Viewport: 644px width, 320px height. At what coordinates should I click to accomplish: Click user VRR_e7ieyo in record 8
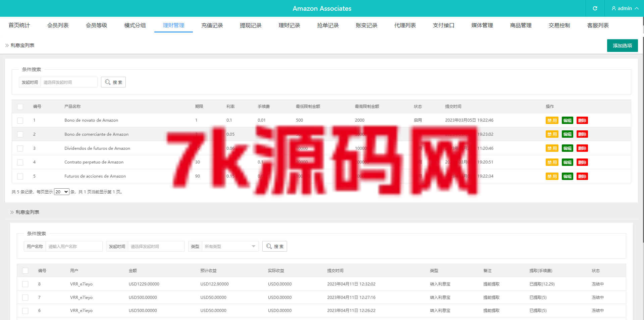[x=81, y=284]
